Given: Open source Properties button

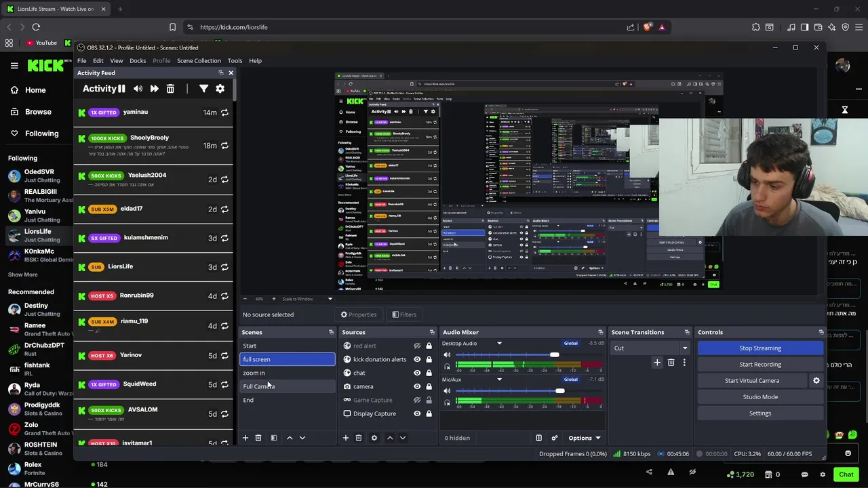Looking at the screenshot, I should tap(359, 314).
